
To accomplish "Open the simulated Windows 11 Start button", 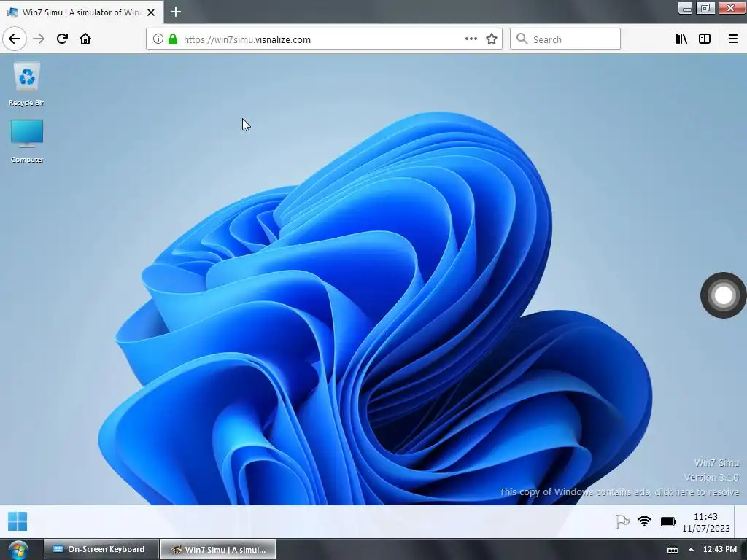I will pos(18,521).
